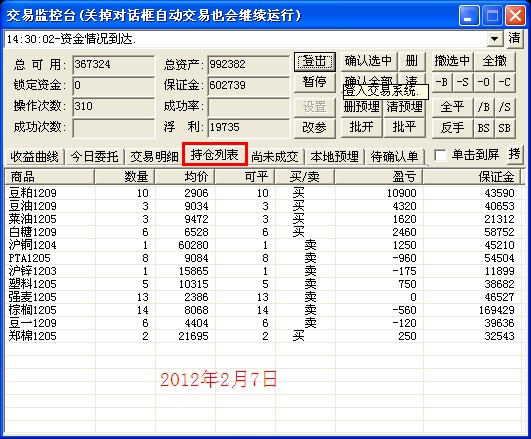The height and width of the screenshot is (439, 531).
Task: Select the 沪铜1204 position row
Action: (263, 245)
